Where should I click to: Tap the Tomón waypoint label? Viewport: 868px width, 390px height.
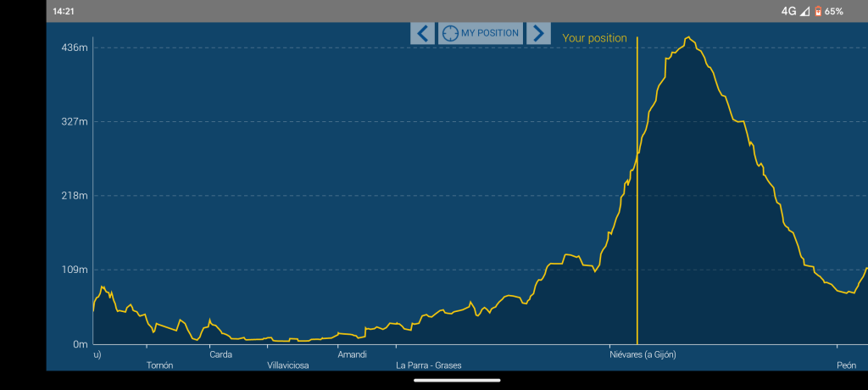click(159, 365)
